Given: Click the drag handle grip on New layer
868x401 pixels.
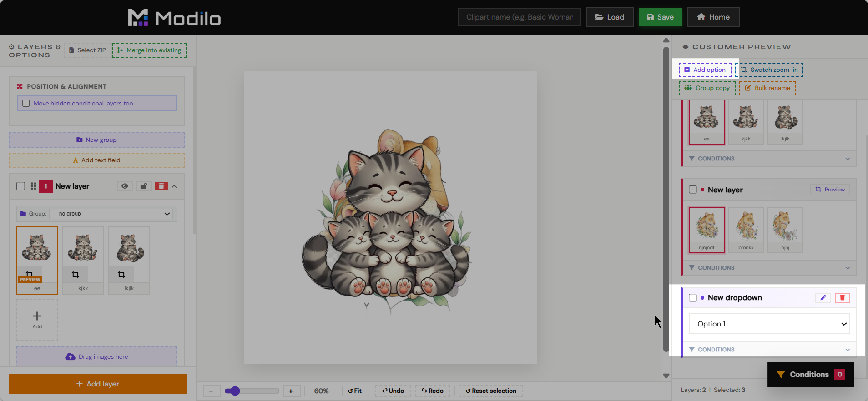Looking at the screenshot, I should coord(33,186).
